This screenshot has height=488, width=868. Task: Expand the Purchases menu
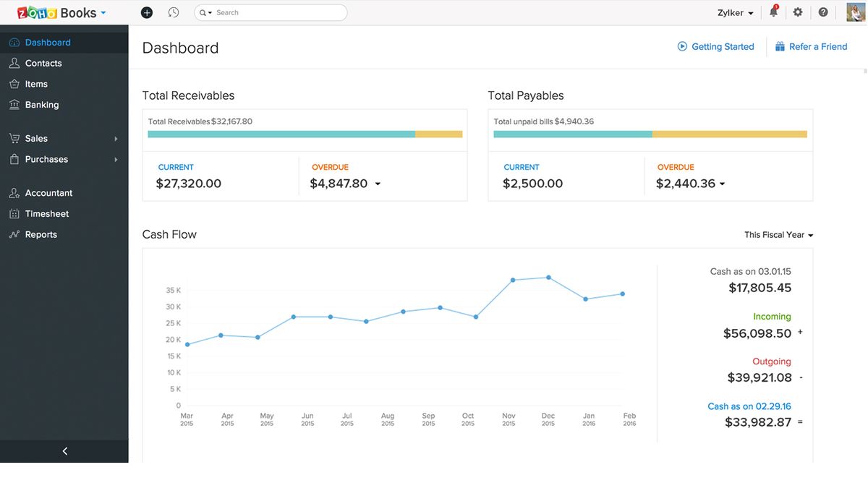(47, 159)
